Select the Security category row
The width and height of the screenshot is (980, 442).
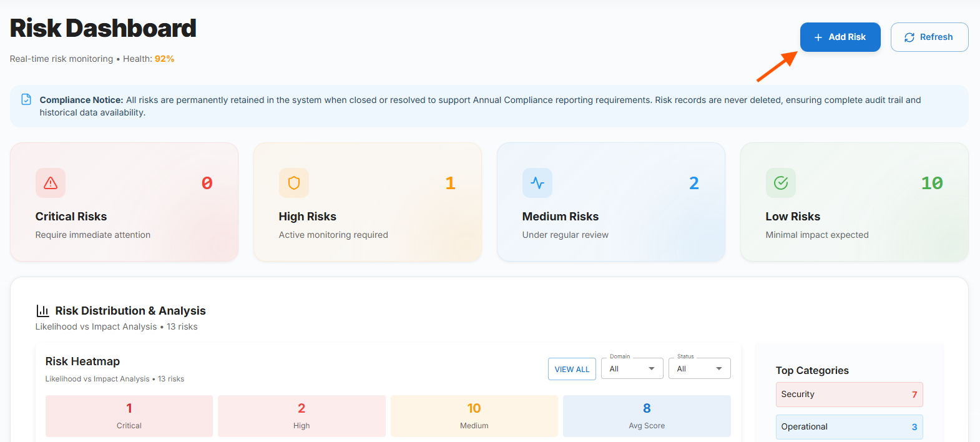click(x=849, y=395)
